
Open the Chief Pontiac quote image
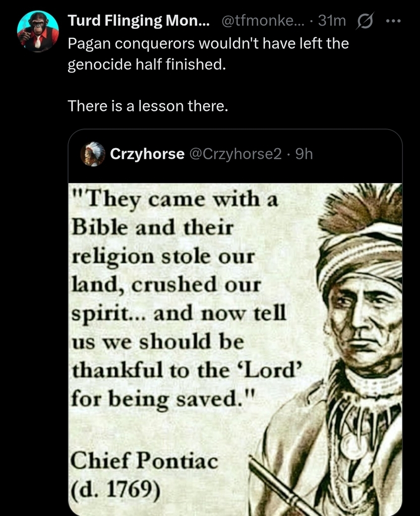[235, 349]
